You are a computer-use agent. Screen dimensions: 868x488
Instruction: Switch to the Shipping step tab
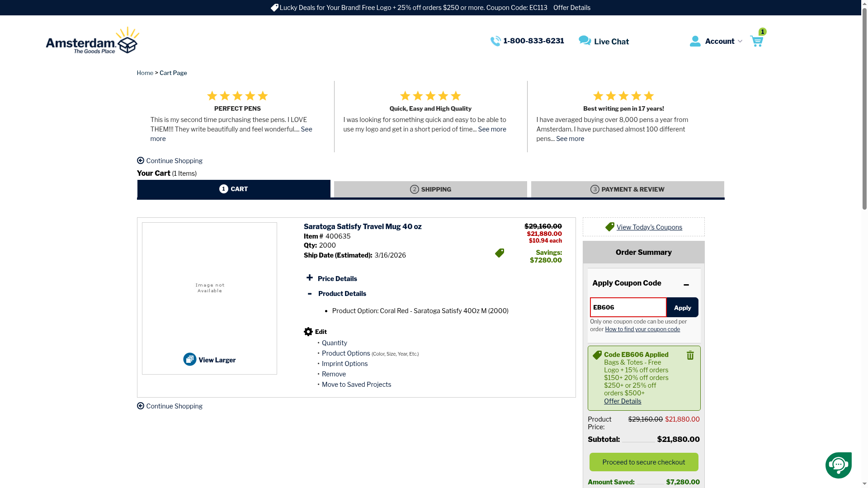[430, 189]
